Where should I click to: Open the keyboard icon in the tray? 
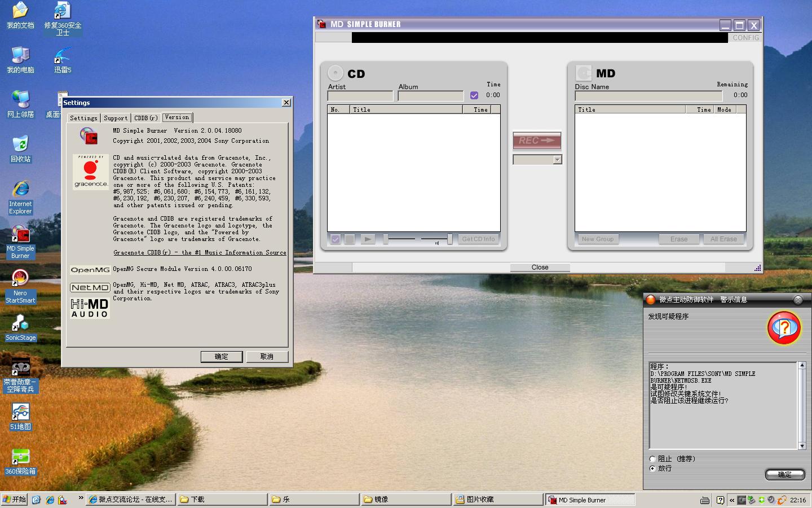(x=704, y=500)
